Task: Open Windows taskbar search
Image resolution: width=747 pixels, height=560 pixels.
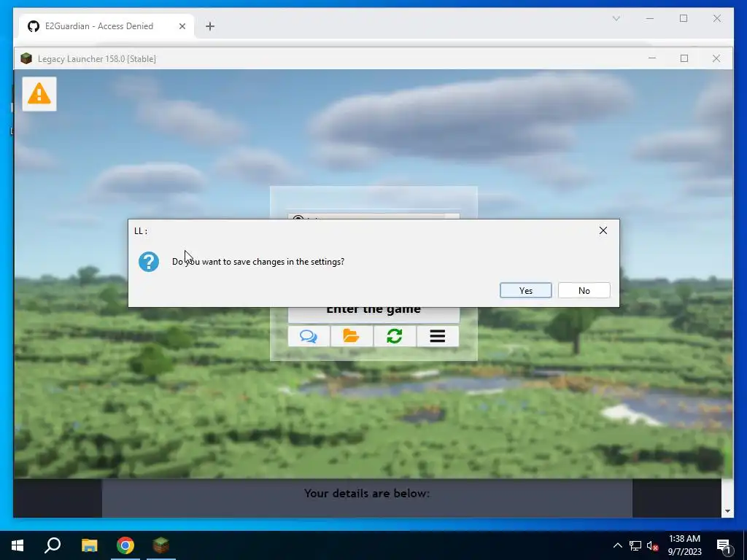Action: [53, 545]
